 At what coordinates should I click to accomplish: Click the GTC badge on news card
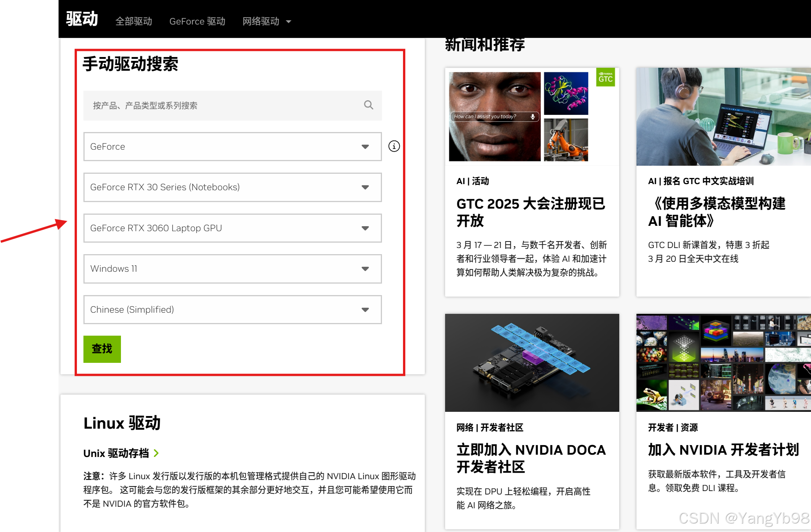[x=605, y=77]
